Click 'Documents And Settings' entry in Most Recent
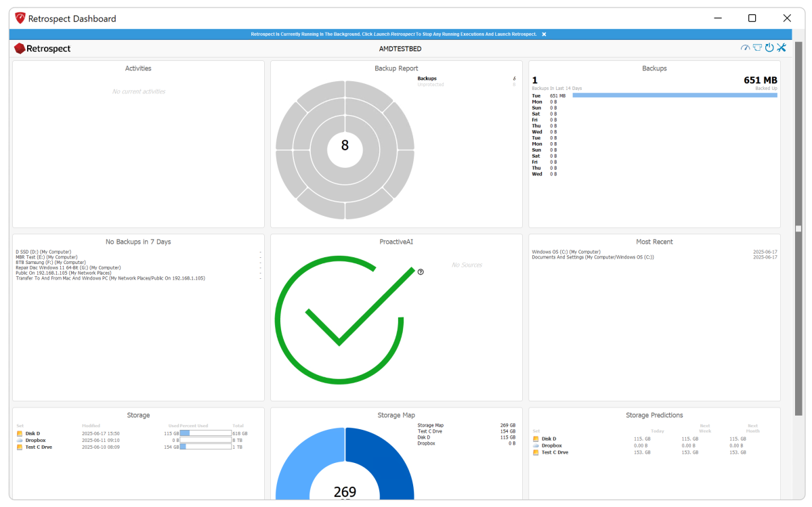Viewport: 812px width, 507px height. tap(593, 257)
